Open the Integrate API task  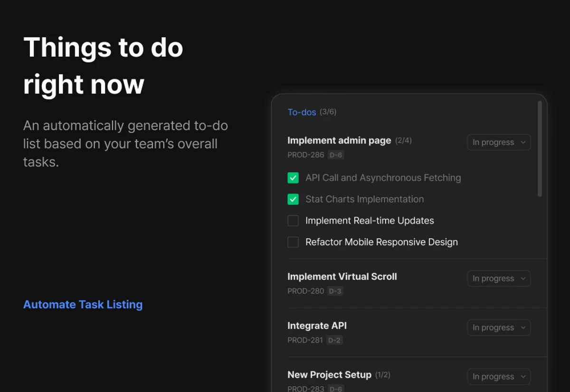point(317,326)
